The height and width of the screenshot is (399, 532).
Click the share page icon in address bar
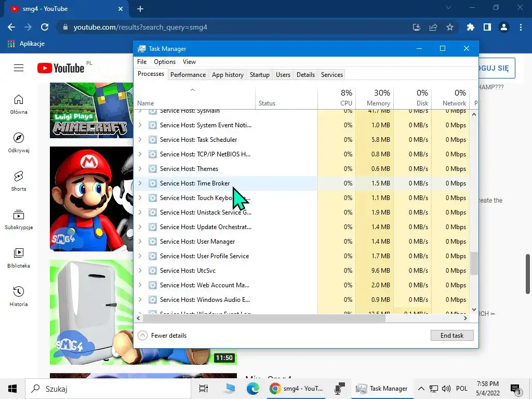click(x=433, y=27)
